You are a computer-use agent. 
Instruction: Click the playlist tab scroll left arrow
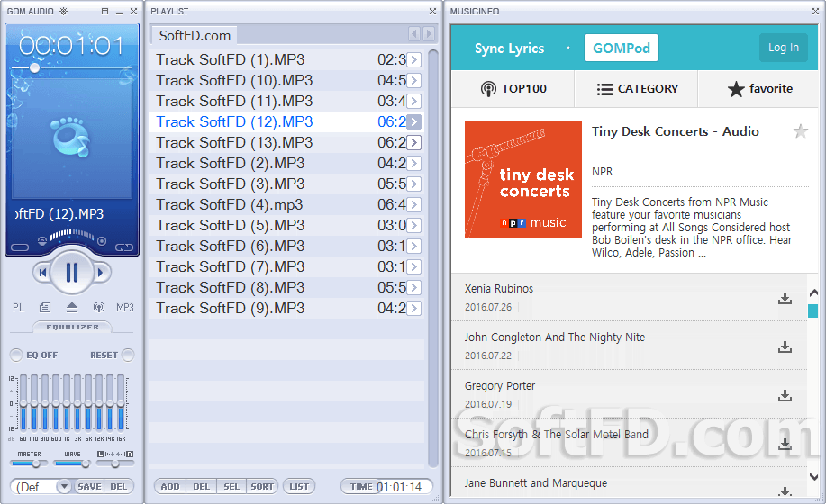414,34
